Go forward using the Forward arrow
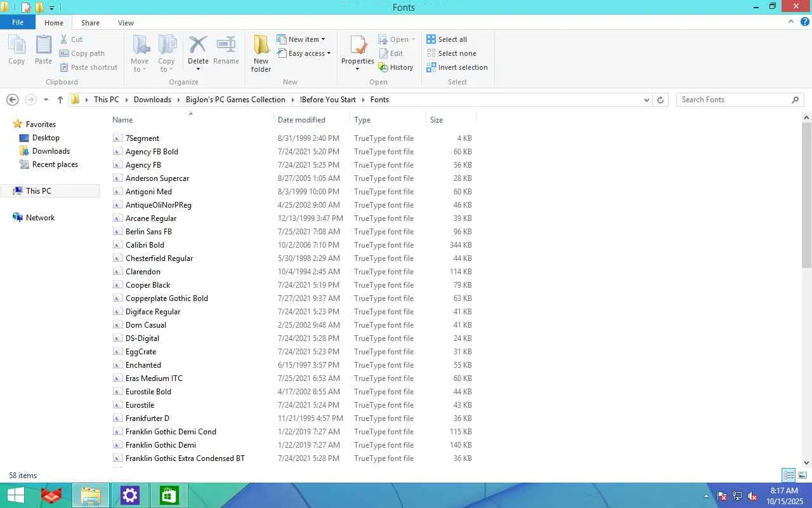This screenshot has height=508, width=812. click(30, 100)
